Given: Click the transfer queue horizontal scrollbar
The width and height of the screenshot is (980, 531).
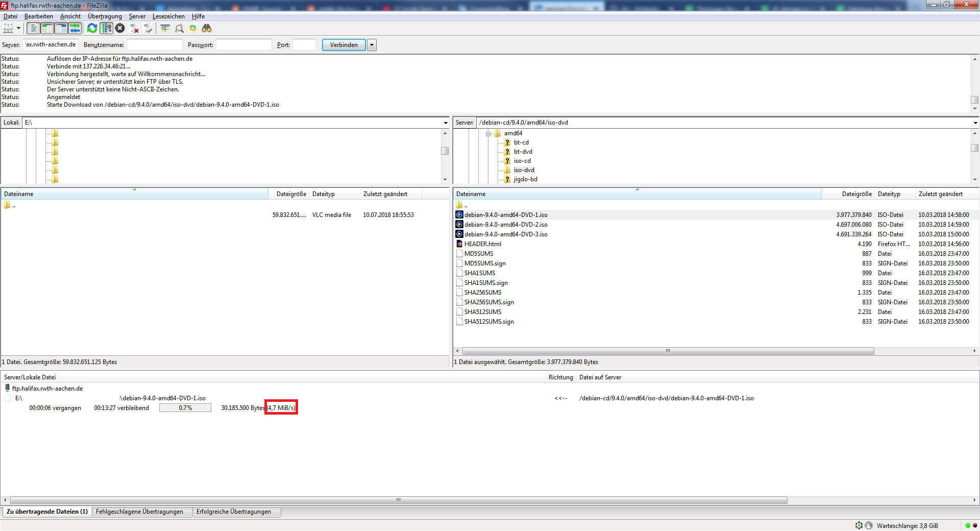Looking at the screenshot, I should coord(399,500).
